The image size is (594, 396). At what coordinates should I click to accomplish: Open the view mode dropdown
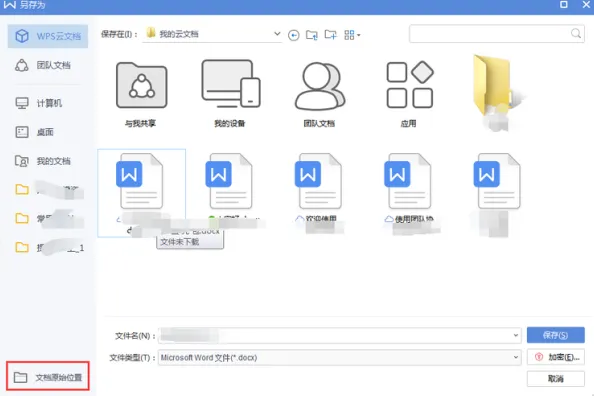[352, 35]
